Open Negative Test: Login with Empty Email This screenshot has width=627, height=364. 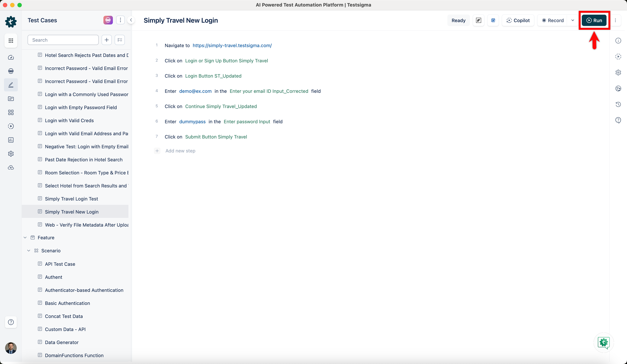tap(87, 146)
